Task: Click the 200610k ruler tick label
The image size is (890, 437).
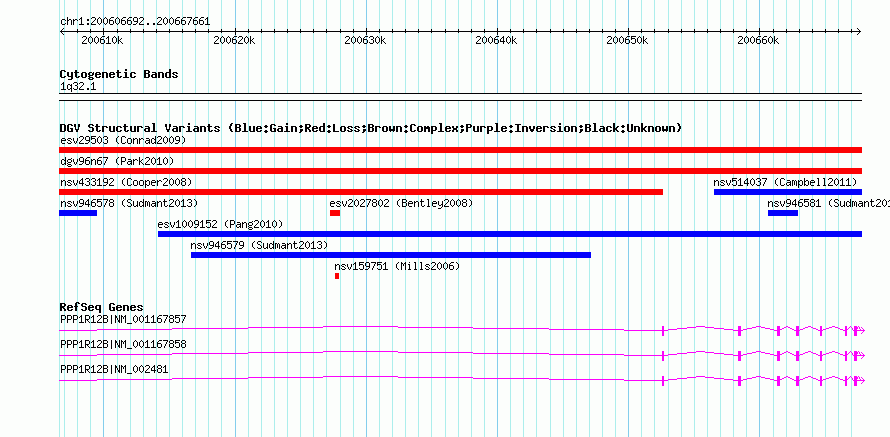Action: (x=102, y=40)
